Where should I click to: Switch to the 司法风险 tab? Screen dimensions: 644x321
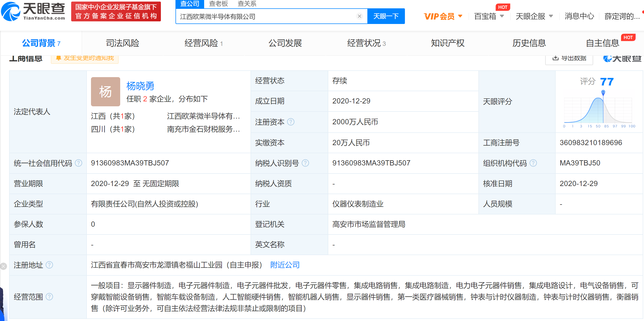tap(122, 43)
